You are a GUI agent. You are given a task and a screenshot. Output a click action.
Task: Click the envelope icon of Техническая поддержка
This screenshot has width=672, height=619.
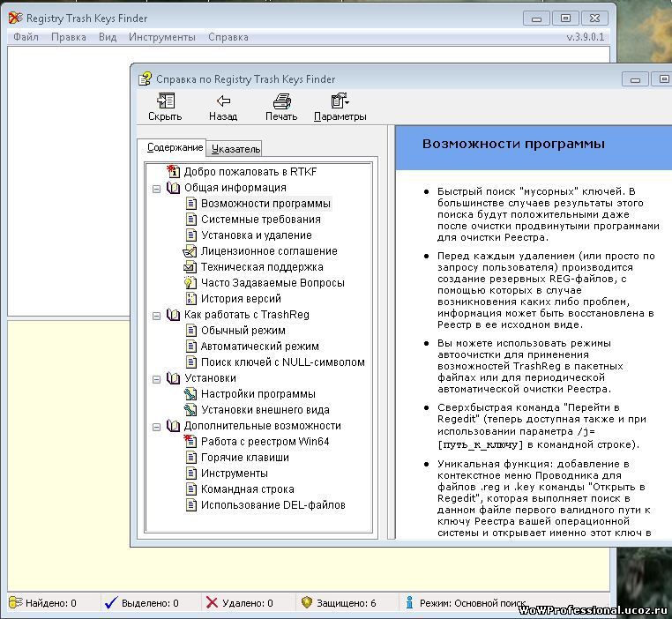click(x=190, y=267)
